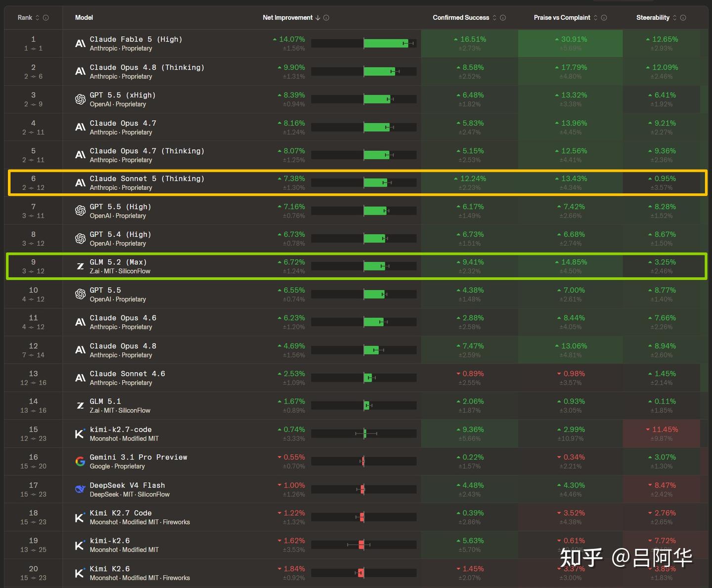Click the OpenAI logo in rank 10 GPT 5.5 row

coord(80,294)
